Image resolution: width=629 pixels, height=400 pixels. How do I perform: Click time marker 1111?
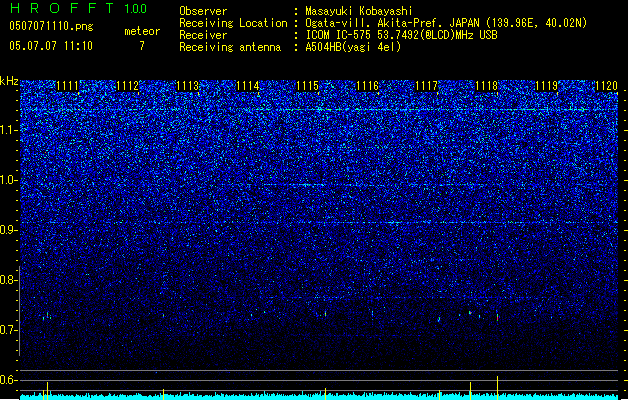tap(67, 86)
